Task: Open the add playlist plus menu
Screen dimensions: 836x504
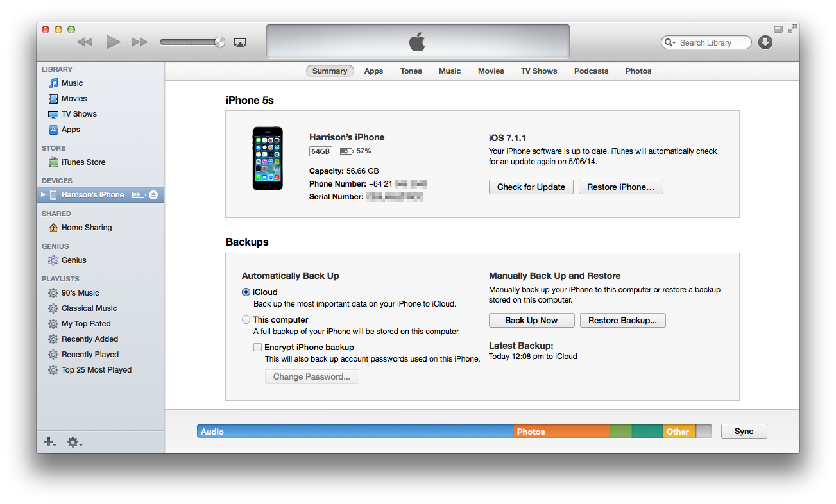Action: (49, 442)
